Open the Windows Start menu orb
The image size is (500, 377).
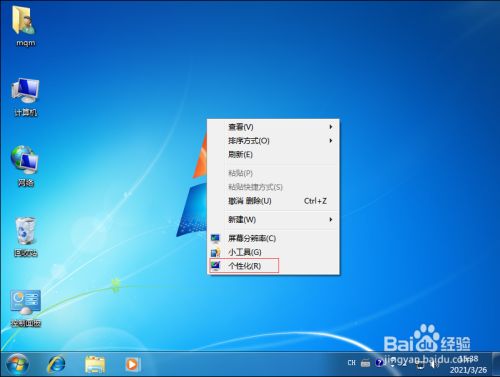coord(17,364)
